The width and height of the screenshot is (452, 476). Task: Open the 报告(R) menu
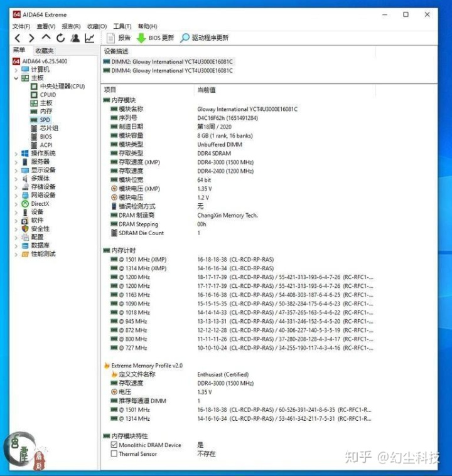[71, 26]
